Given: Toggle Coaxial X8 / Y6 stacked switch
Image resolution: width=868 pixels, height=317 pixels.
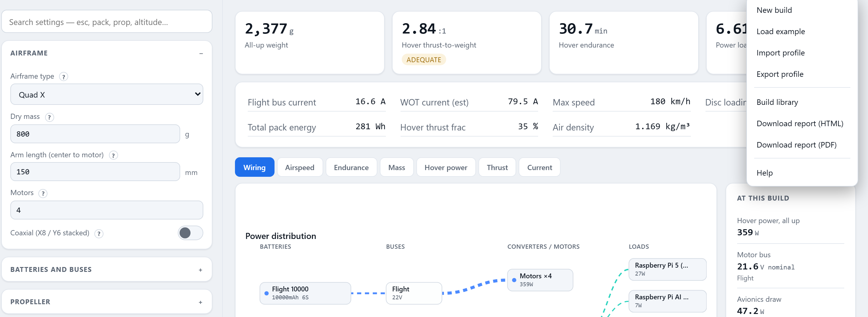Looking at the screenshot, I should 191,233.
